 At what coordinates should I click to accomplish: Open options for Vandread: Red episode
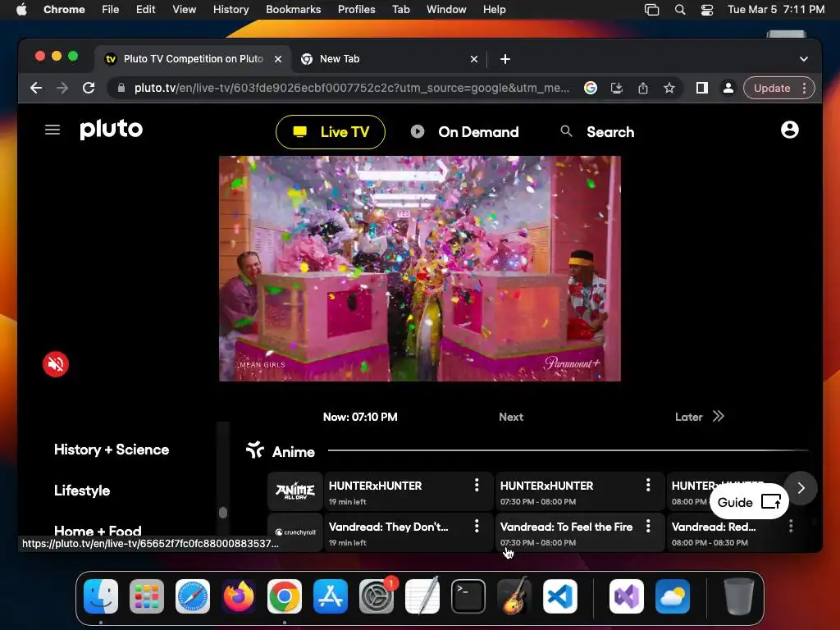pyautogui.click(x=791, y=526)
